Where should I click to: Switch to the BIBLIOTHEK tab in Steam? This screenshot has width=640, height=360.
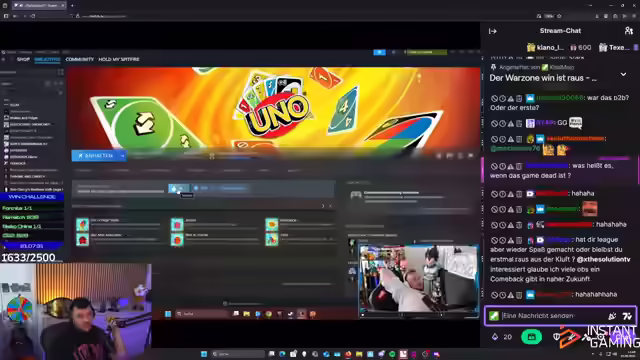coord(47,60)
